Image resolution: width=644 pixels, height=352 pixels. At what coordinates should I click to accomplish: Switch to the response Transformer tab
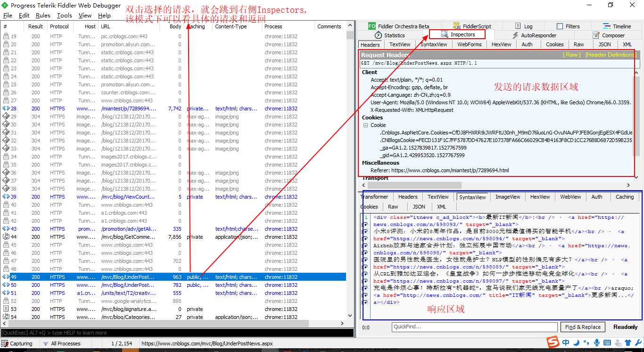pyautogui.click(x=374, y=197)
